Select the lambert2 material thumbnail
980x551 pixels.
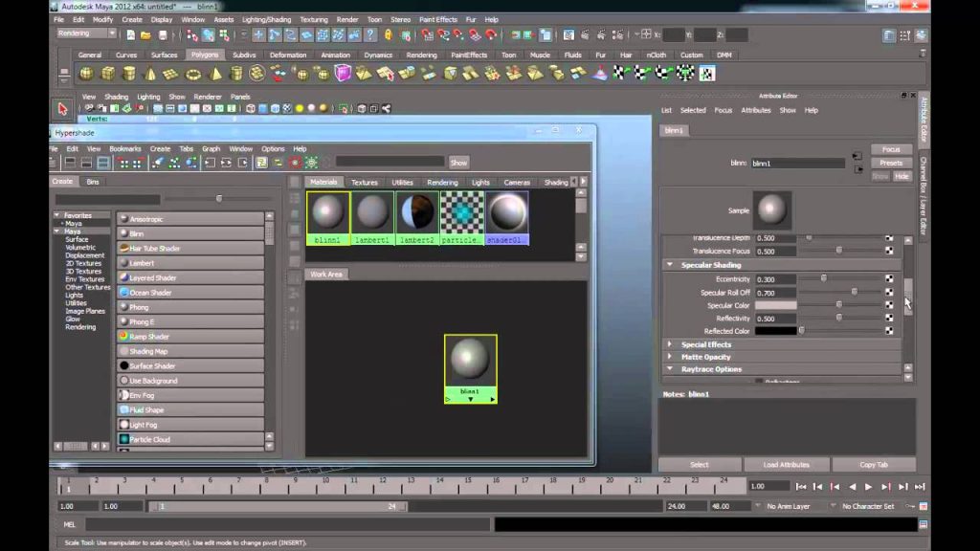click(417, 218)
